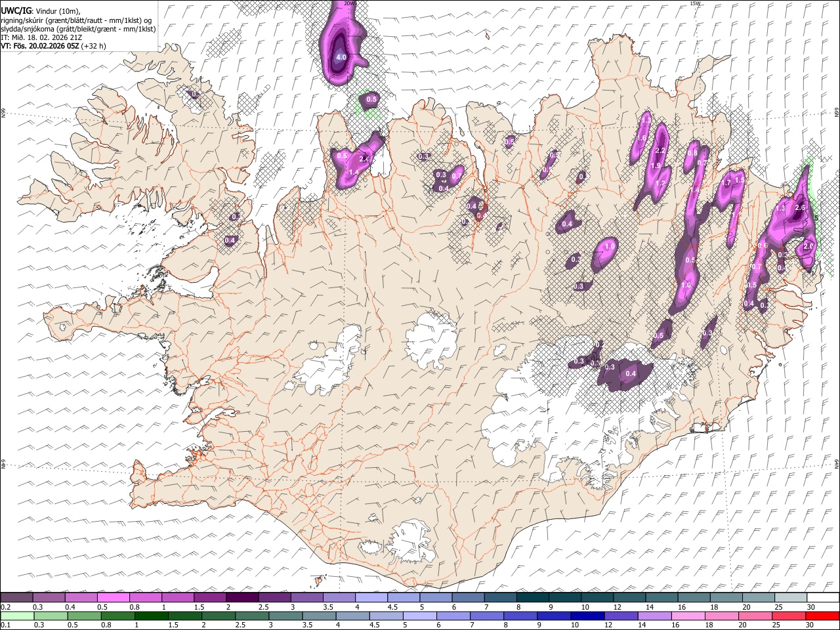
Task: Click the "slydda/snjókoma (grátt/bleikt/grænt - mm/1klst)" line
Action: (79, 28)
